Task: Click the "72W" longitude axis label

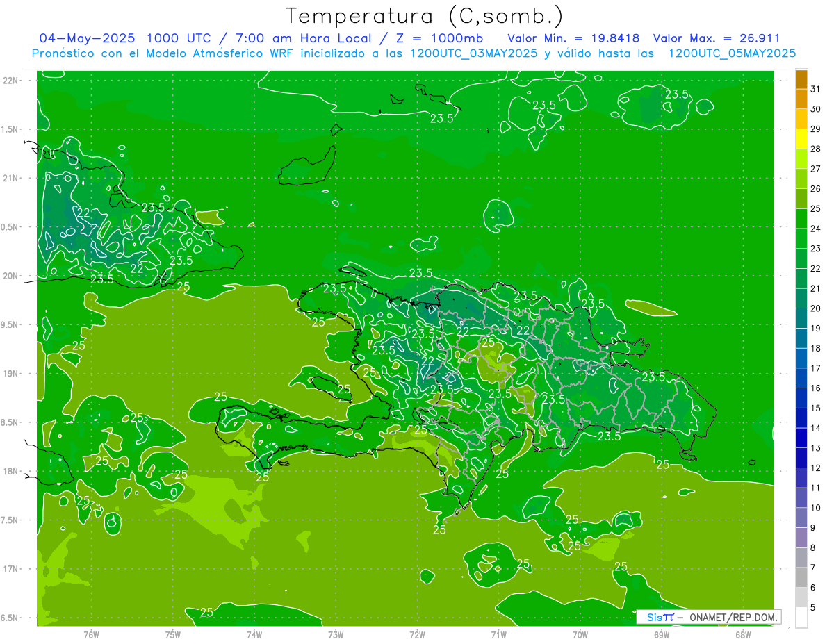Action: (418, 635)
